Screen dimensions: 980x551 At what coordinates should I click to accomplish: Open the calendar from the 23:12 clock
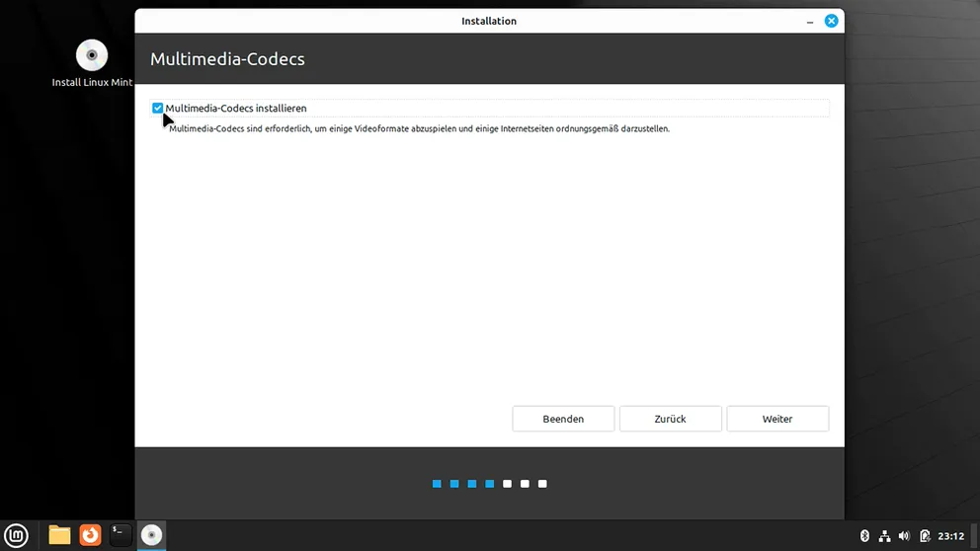[950, 536]
